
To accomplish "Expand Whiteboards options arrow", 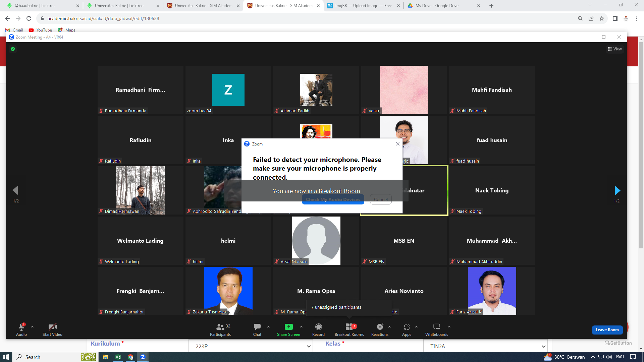I will [x=449, y=327].
